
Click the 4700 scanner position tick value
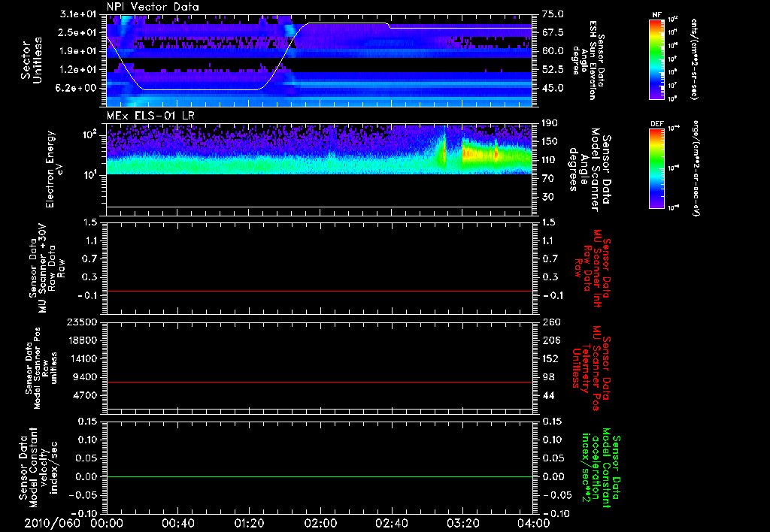tap(84, 395)
